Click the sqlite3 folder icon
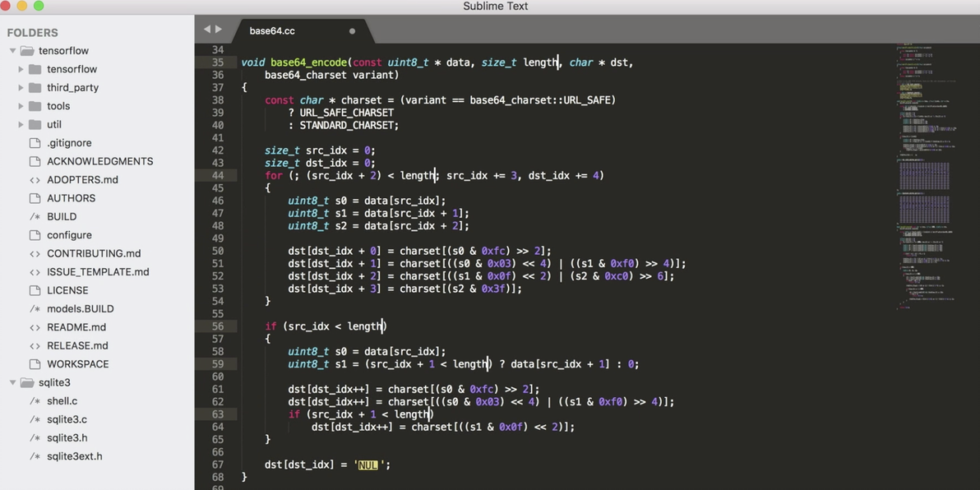The width and height of the screenshot is (980, 490). [x=27, y=382]
